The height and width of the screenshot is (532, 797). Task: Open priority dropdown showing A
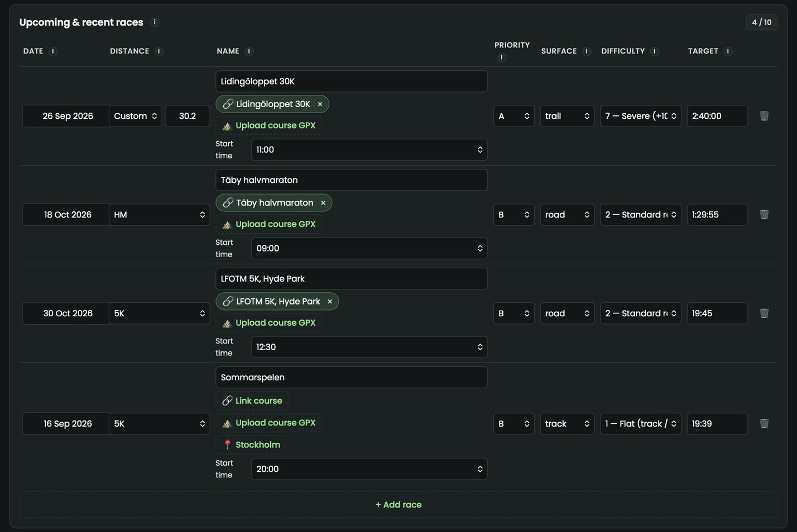[x=513, y=116]
